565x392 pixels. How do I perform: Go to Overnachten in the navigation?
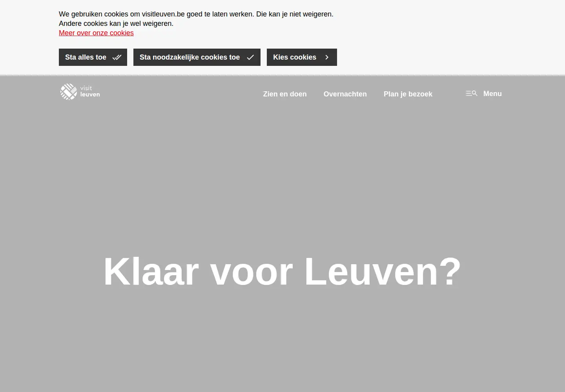[x=345, y=94]
